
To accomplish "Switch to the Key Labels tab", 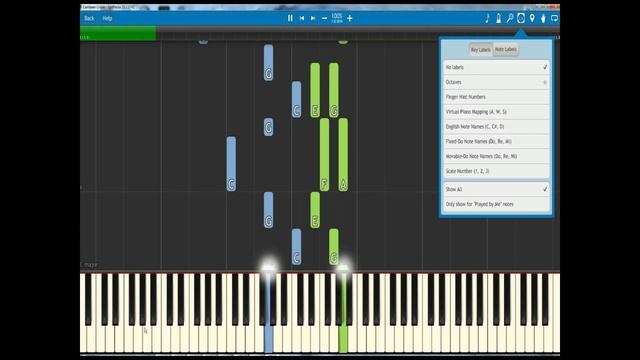I will pyautogui.click(x=481, y=50).
